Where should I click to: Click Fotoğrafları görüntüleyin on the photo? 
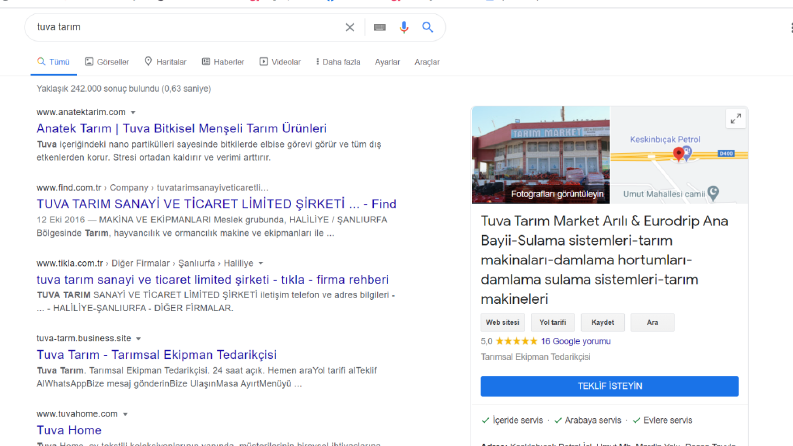click(x=557, y=194)
